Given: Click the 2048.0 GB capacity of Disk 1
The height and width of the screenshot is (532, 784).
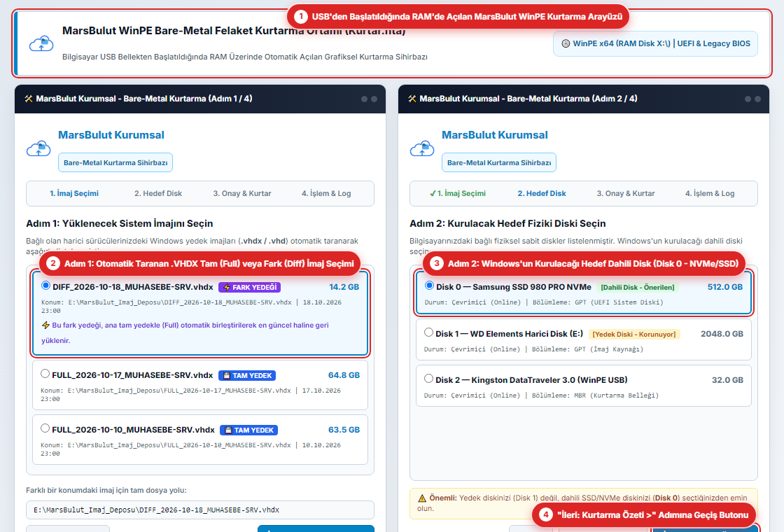Looking at the screenshot, I should pos(722,333).
